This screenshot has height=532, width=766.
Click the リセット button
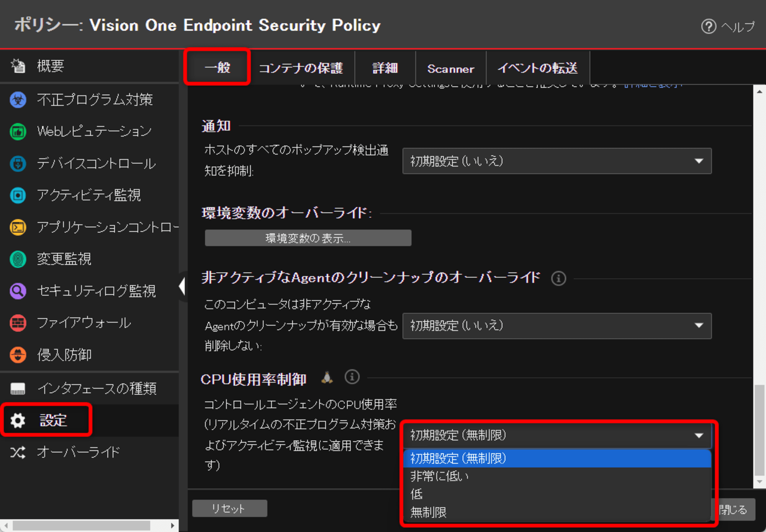pos(229,508)
